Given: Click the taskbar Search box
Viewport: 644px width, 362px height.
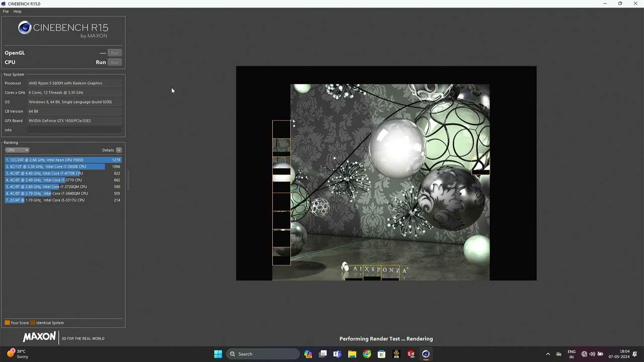Looking at the screenshot, I should (x=263, y=354).
